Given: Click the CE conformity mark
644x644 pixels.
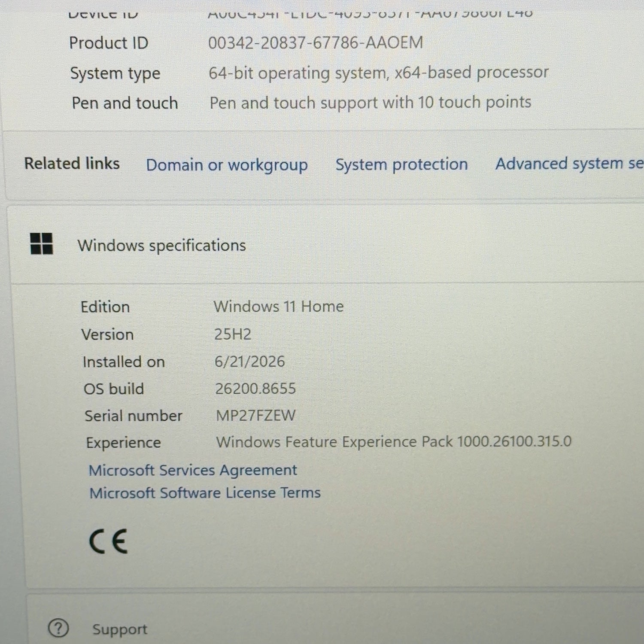Looking at the screenshot, I should click(108, 541).
